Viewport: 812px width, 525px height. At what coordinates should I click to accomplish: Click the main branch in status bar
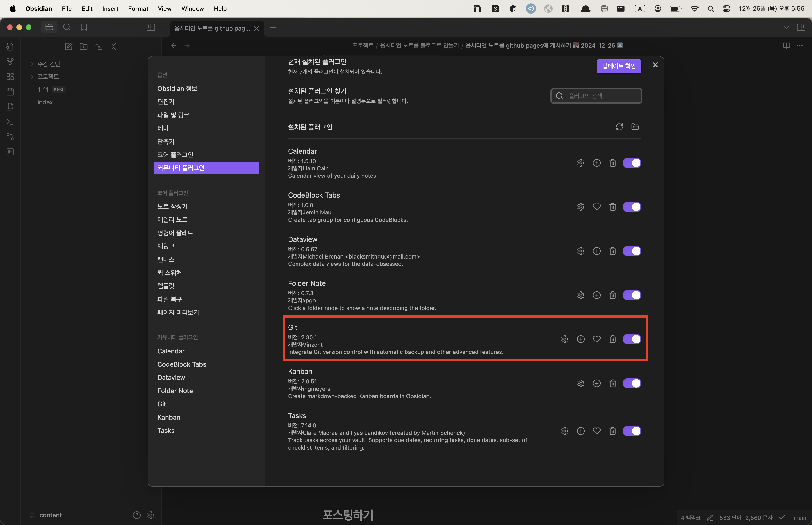800,517
